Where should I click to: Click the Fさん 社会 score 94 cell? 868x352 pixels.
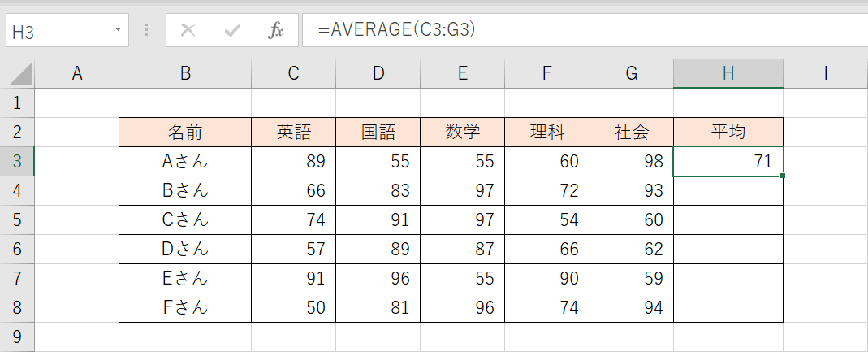[x=632, y=307]
